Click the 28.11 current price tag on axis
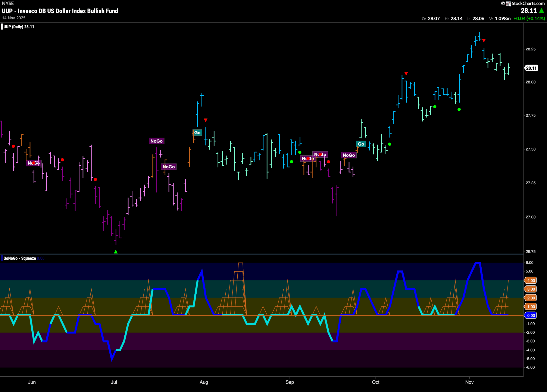The width and height of the screenshot is (547, 392). pyautogui.click(x=531, y=68)
